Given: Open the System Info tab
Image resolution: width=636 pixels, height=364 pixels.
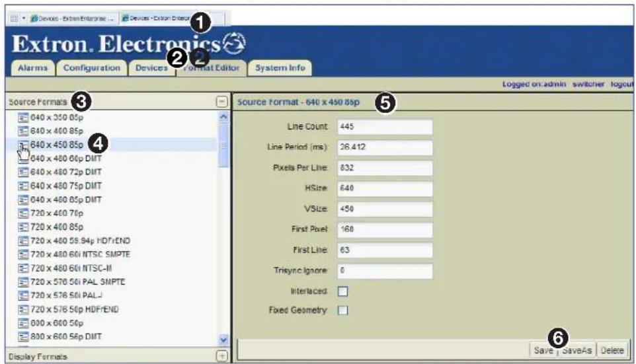Looking at the screenshot, I should coord(280,68).
